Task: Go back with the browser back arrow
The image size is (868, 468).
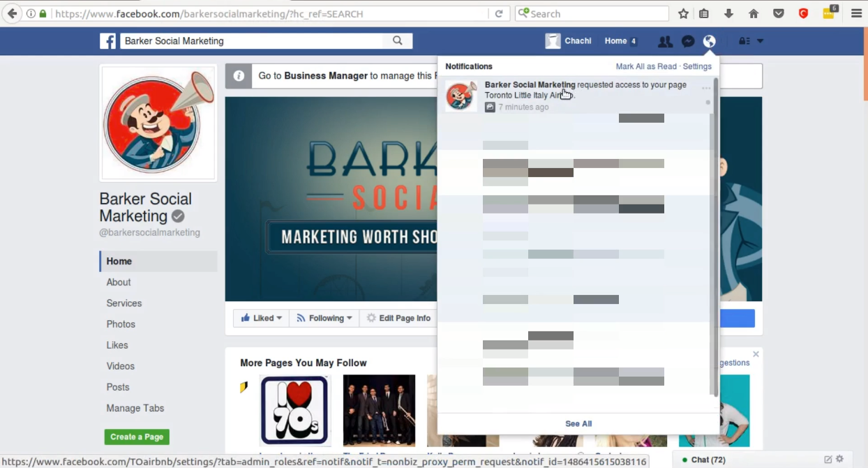Action: pos(12,13)
